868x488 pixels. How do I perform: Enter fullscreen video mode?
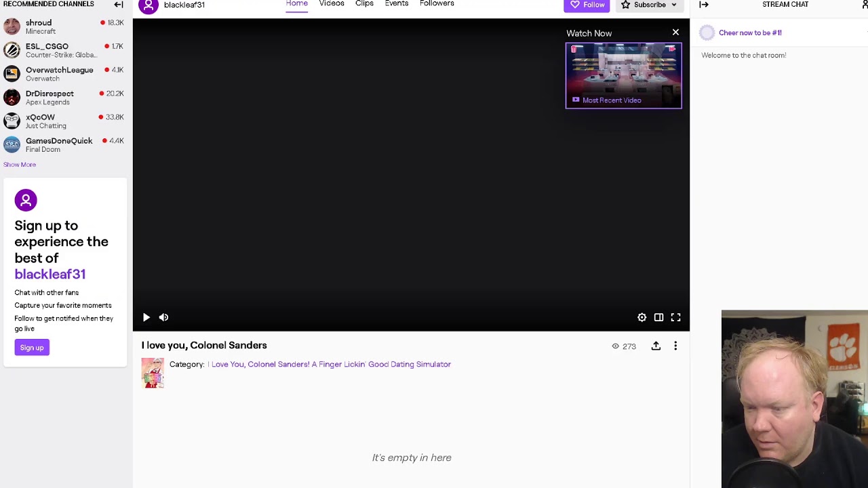pos(675,317)
